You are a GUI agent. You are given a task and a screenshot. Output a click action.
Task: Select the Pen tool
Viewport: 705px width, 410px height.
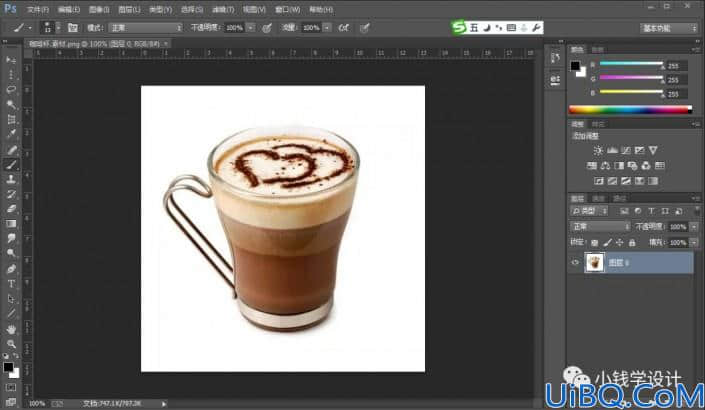coord(11,269)
